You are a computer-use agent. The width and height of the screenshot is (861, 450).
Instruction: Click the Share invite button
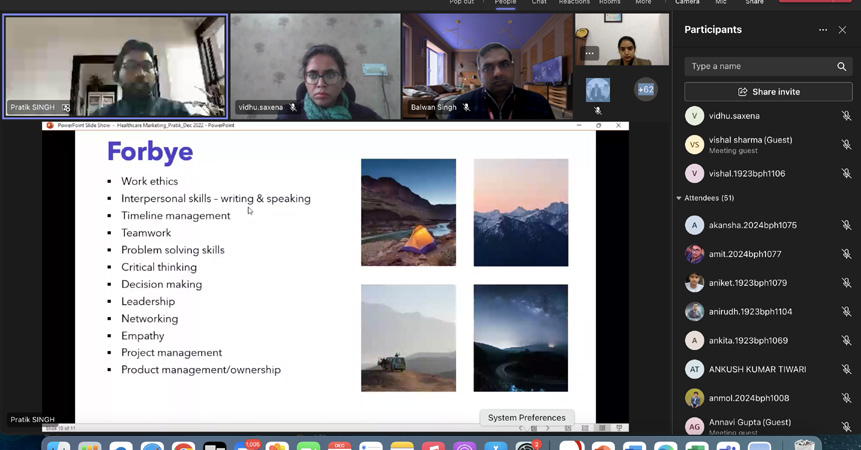pos(768,92)
